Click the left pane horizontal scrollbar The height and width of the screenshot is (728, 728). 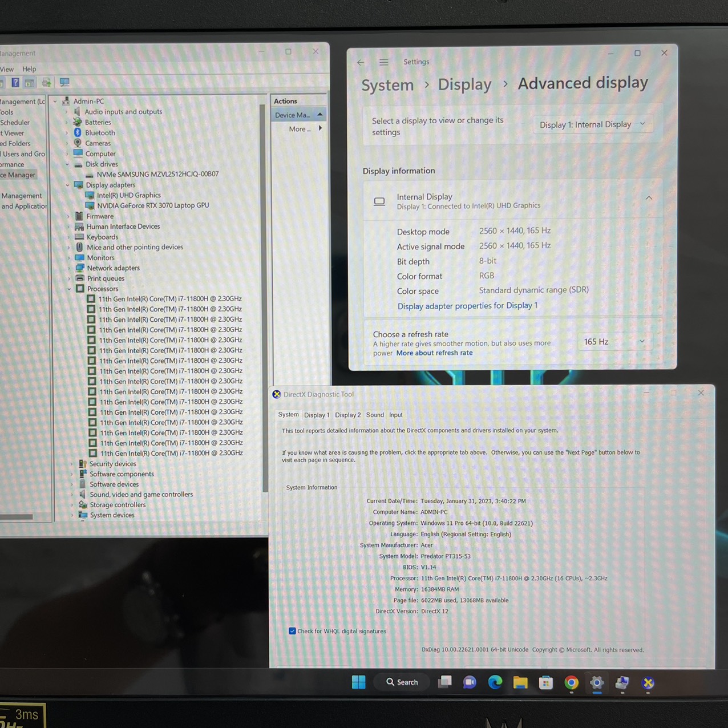[x=17, y=517]
